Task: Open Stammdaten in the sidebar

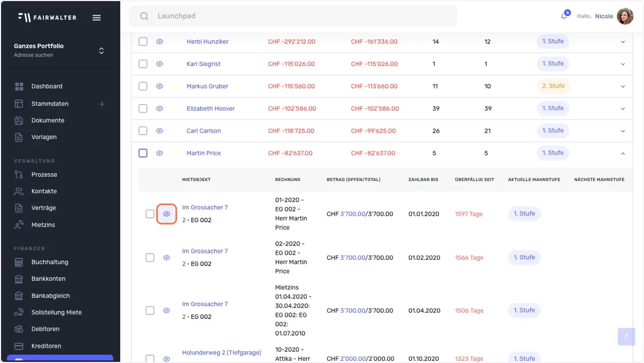Action: (x=50, y=104)
